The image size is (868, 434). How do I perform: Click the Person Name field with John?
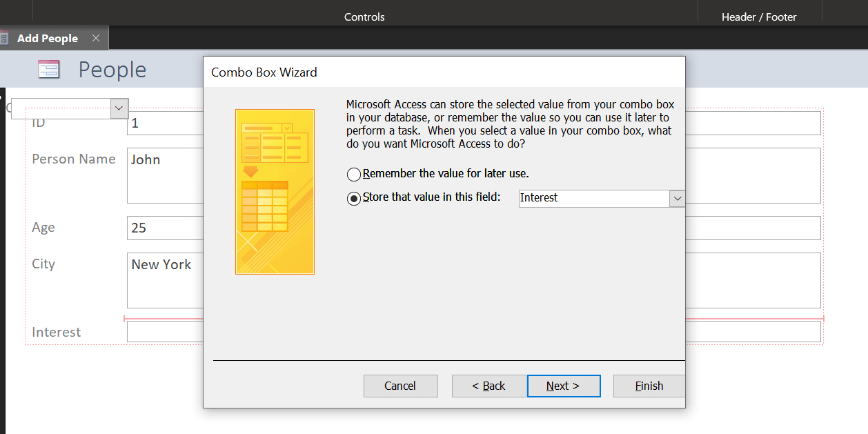point(165,175)
